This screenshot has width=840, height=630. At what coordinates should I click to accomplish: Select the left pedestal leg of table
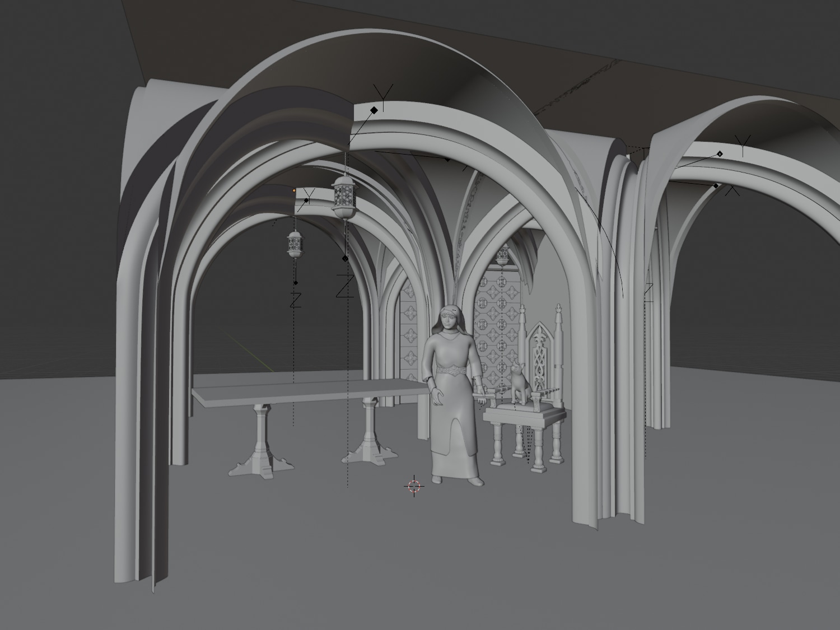(x=260, y=442)
